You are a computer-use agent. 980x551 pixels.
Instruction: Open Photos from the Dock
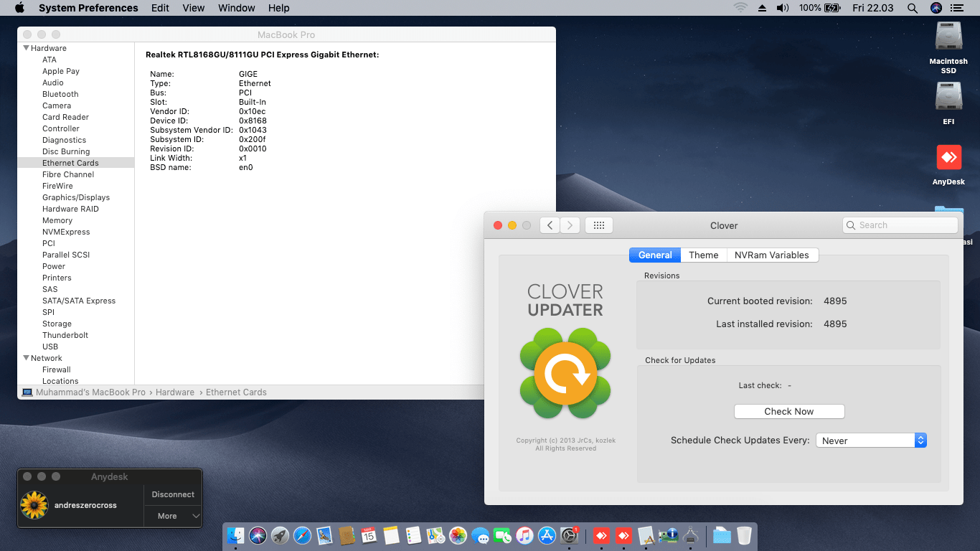click(458, 535)
